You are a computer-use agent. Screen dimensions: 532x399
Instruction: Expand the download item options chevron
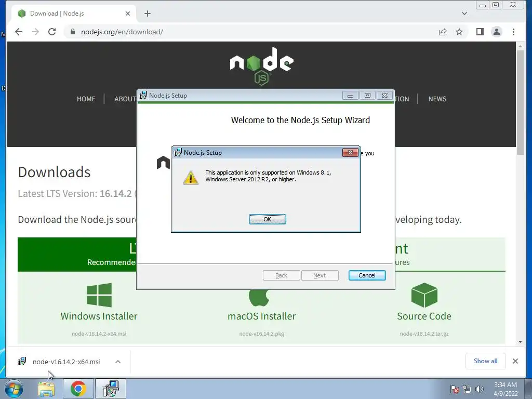point(118,362)
